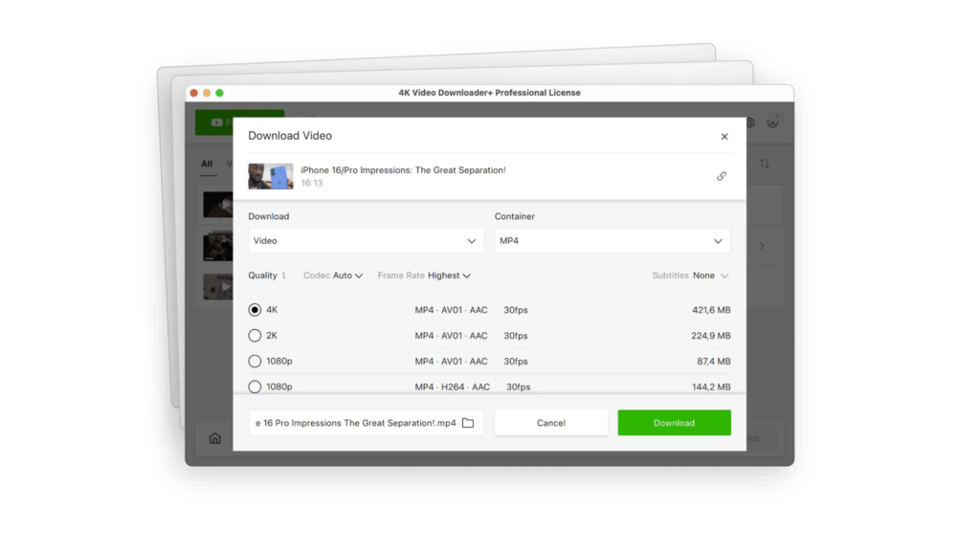980x551 pixels.
Task: Switch to the All tab
Action: [206, 164]
